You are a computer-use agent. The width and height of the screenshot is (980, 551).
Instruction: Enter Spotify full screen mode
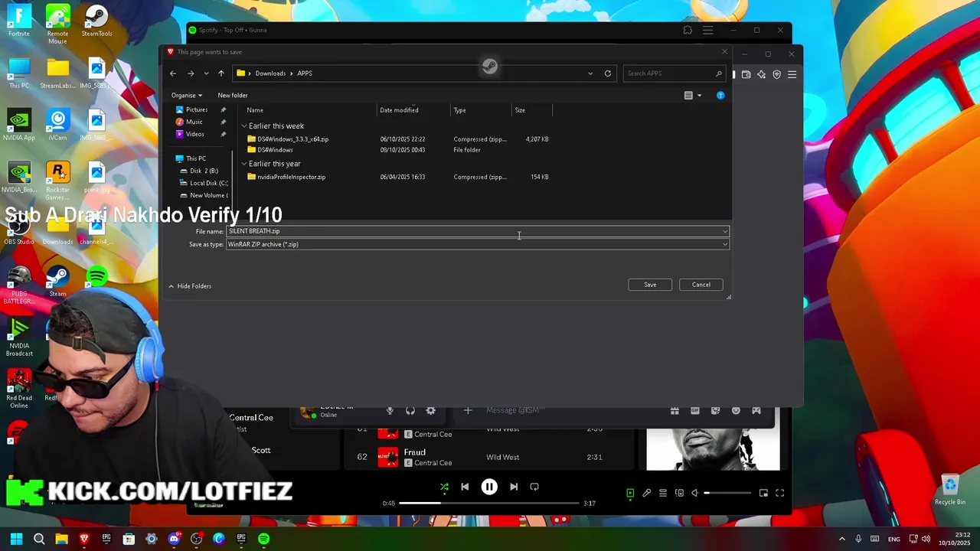click(779, 494)
